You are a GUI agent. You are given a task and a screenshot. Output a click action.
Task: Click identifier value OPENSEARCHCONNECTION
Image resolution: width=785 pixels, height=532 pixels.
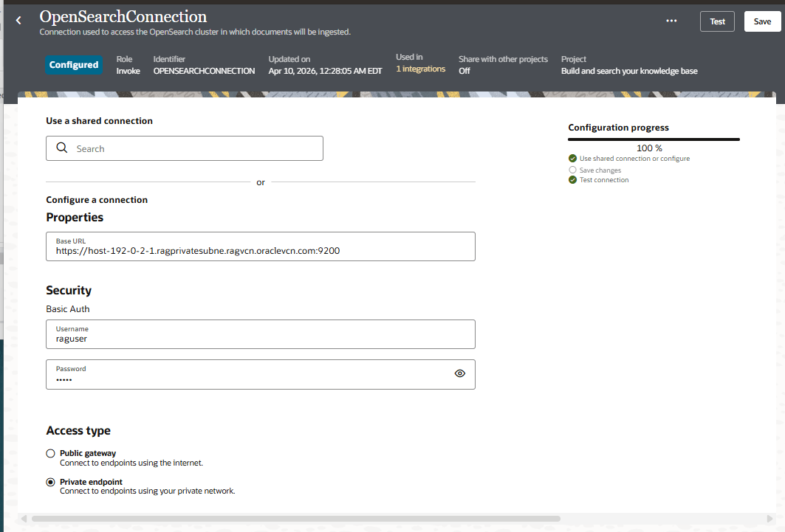[204, 71]
